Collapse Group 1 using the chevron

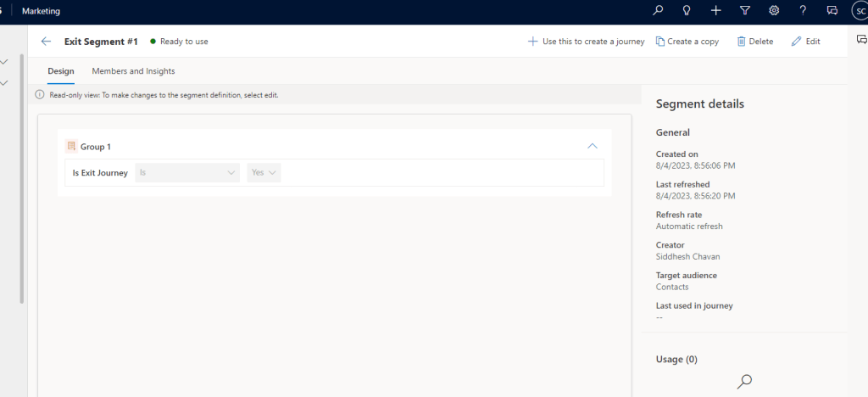pos(593,146)
